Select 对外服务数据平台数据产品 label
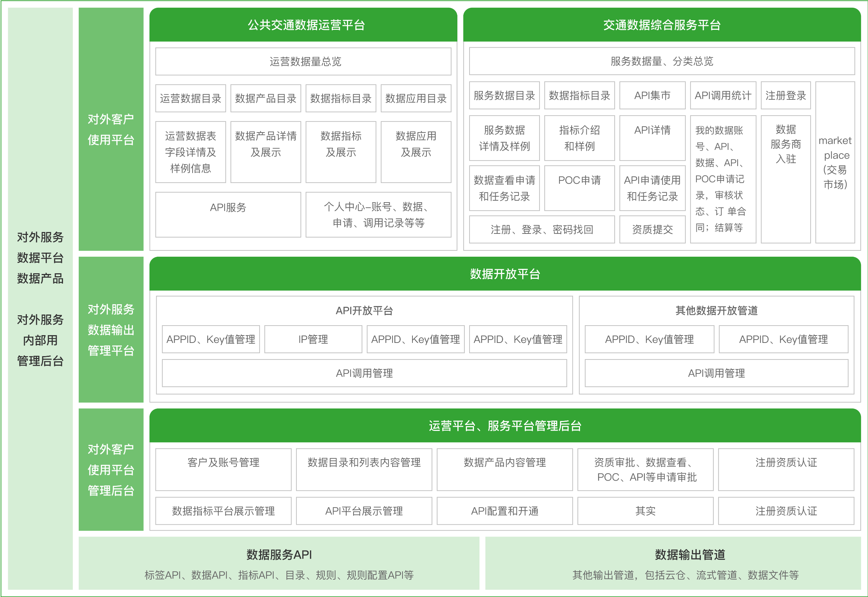The image size is (868, 597). (x=41, y=258)
